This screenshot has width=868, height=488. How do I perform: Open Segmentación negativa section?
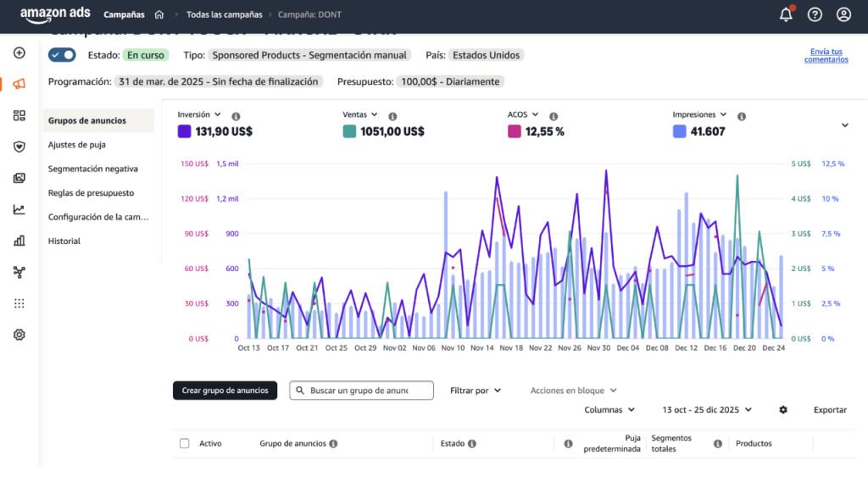[92, 169]
